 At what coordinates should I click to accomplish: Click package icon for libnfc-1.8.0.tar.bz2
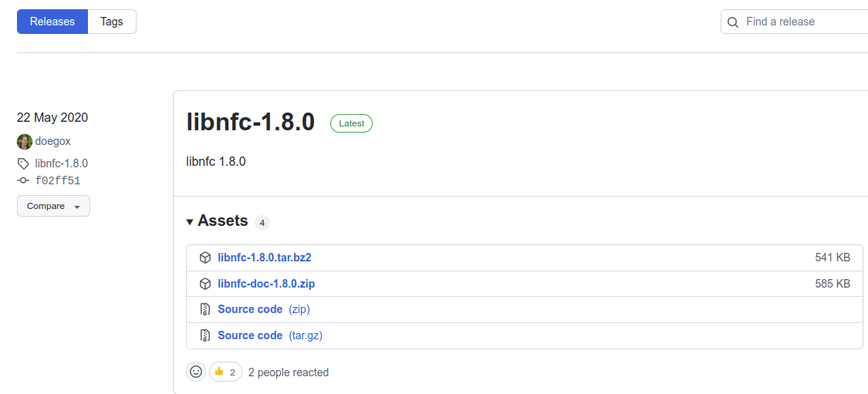(205, 258)
